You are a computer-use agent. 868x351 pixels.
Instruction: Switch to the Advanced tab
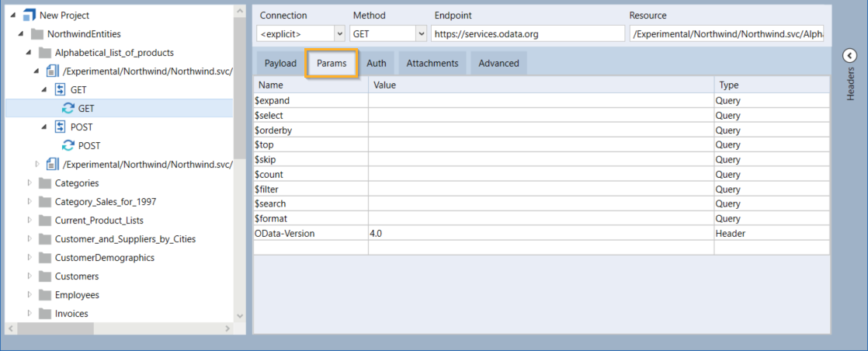coord(498,64)
